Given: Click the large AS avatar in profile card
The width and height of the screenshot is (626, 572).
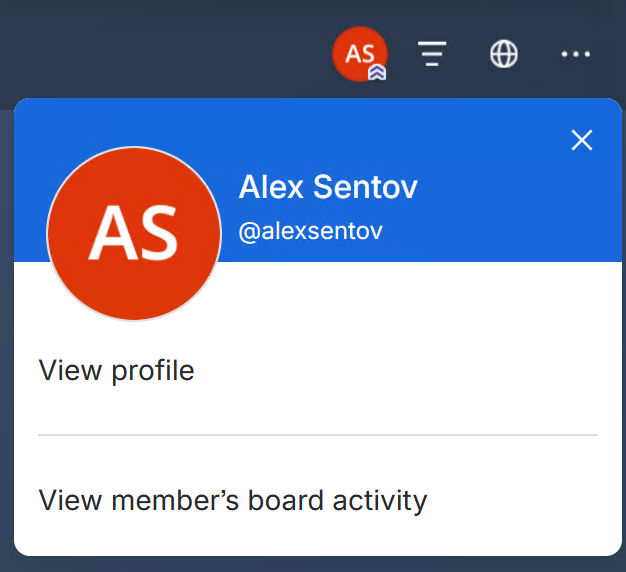Looking at the screenshot, I should pos(134,234).
